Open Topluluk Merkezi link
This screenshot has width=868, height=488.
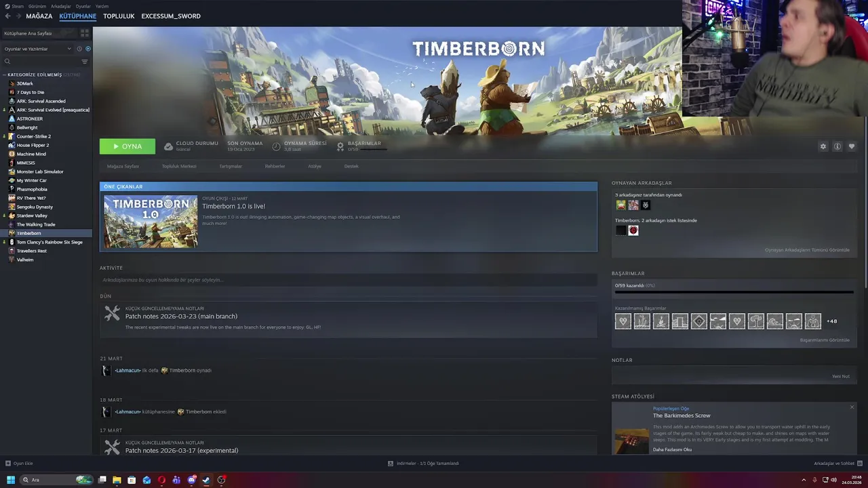pos(179,166)
